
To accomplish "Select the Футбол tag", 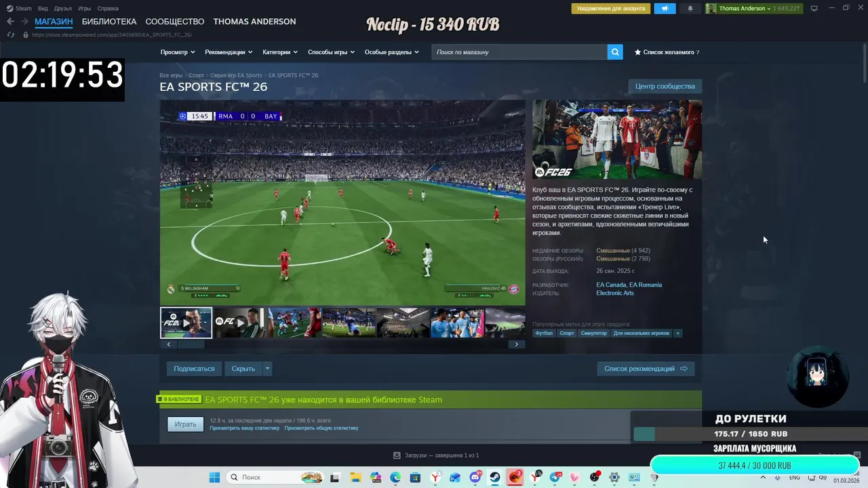I will [x=544, y=333].
